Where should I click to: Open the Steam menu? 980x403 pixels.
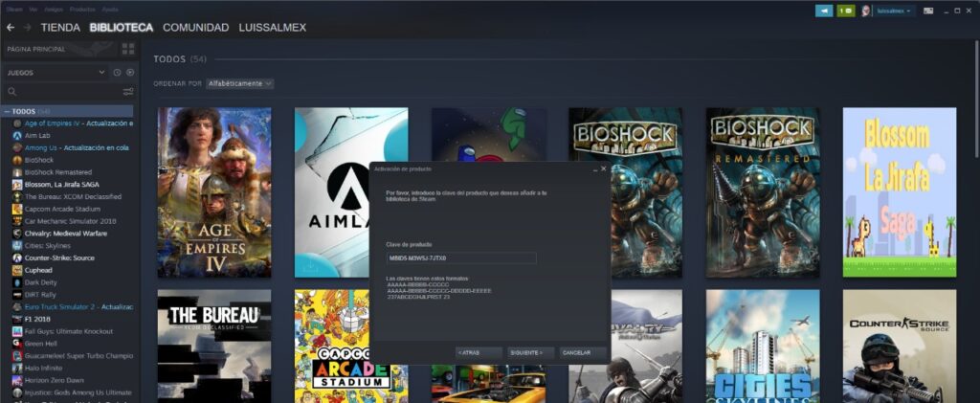(x=14, y=10)
